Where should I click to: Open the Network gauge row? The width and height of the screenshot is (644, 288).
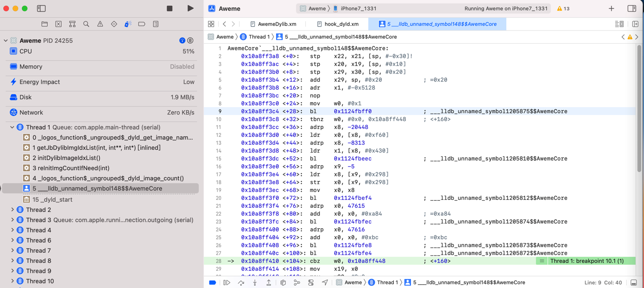pyautogui.click(x=101, y=113)
